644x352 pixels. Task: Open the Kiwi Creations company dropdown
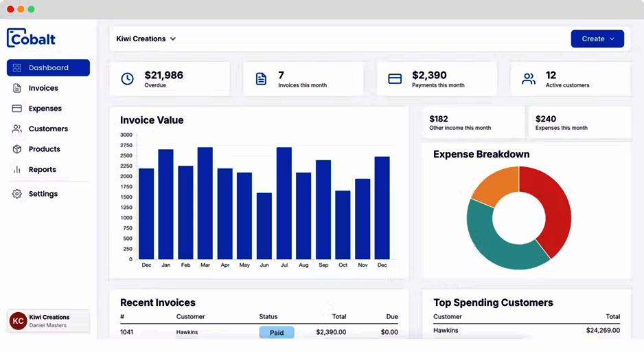coord(146,38)
